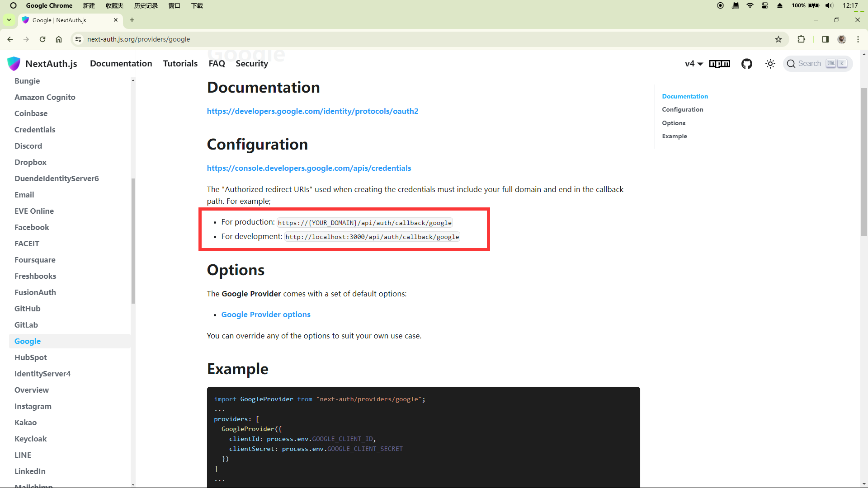Click the main page scrollbar thumb
Image resolution: width=868 pixels, height=488 pixels.
864,162
